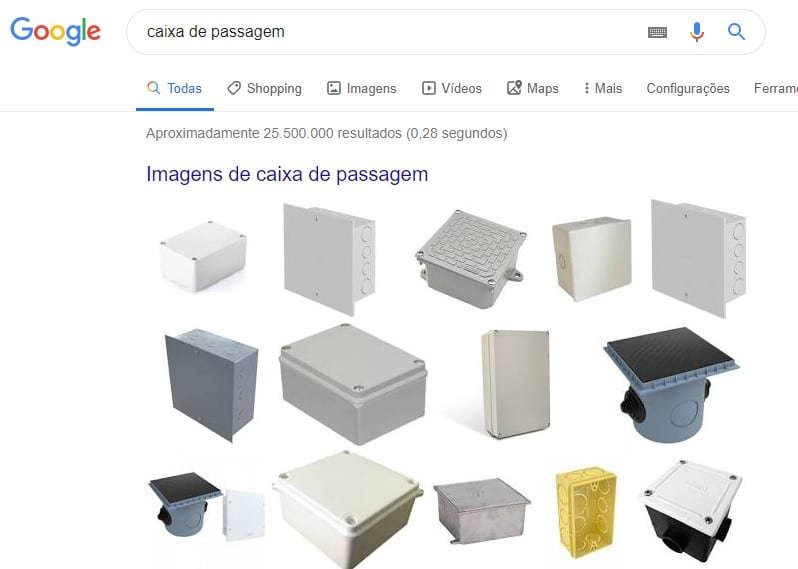Open the dark gray metal box thumbnail
The width and height of the screenshot is (798, 569).
coord(211,384)
